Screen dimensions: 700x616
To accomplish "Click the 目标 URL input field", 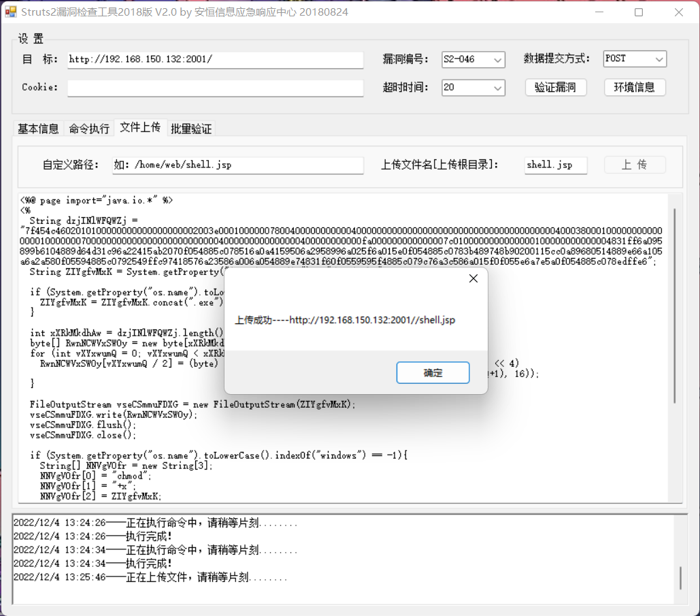I will pos(215,59).
